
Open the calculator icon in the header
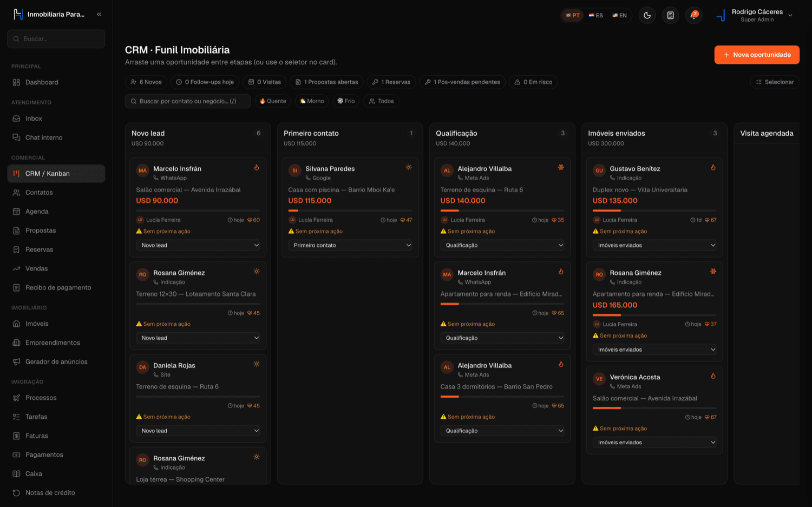tap(671, 15)
